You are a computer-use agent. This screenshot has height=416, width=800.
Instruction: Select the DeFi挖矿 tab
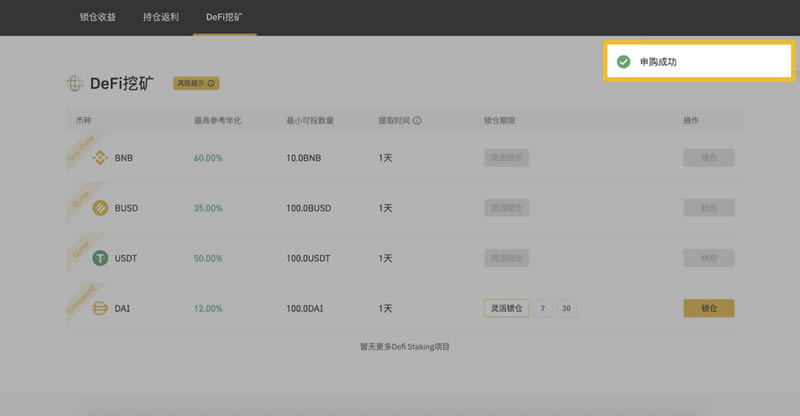tap(224, 18)
